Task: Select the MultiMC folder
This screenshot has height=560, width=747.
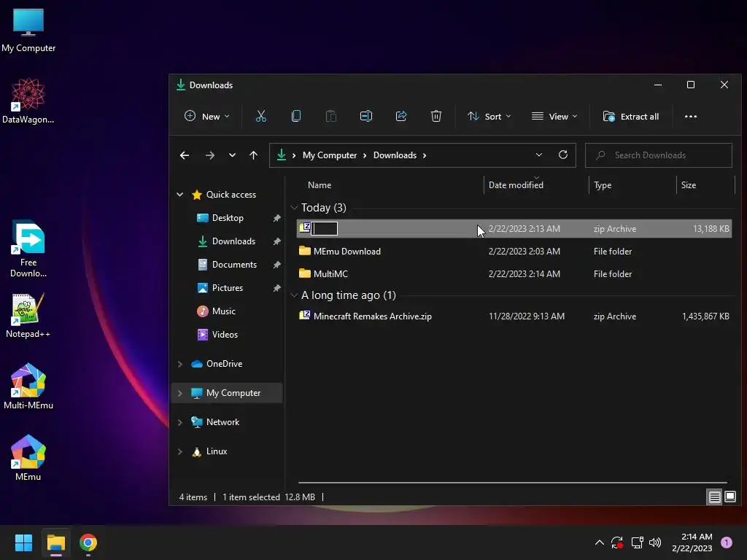Action: pos(514,274)
